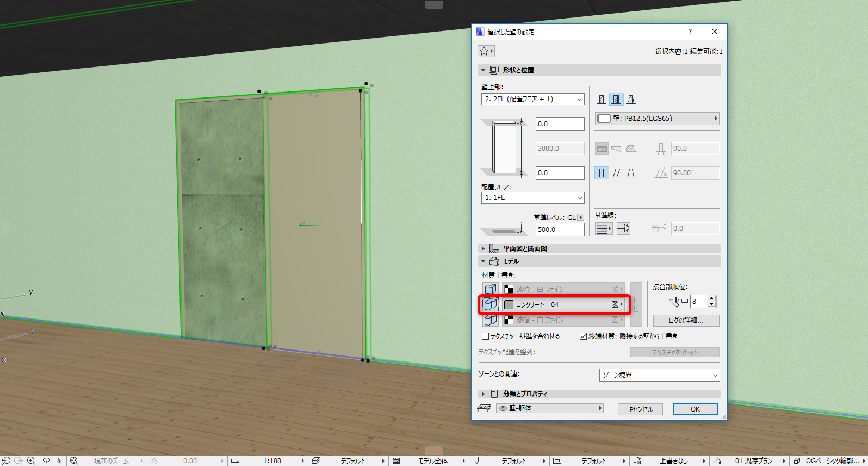
Task: Select the Vertical wall complexity icon
Action: tap(602, 173)
